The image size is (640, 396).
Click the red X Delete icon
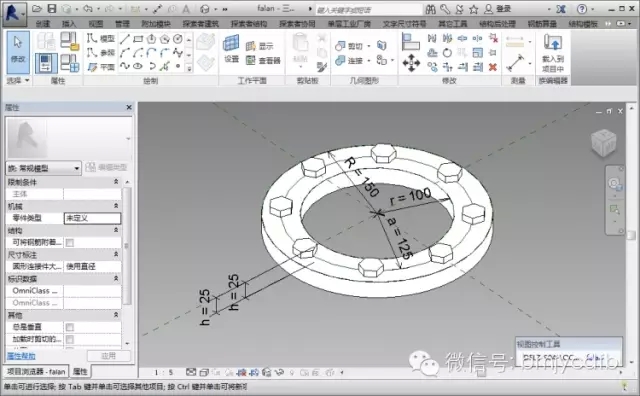click(493, 67)
